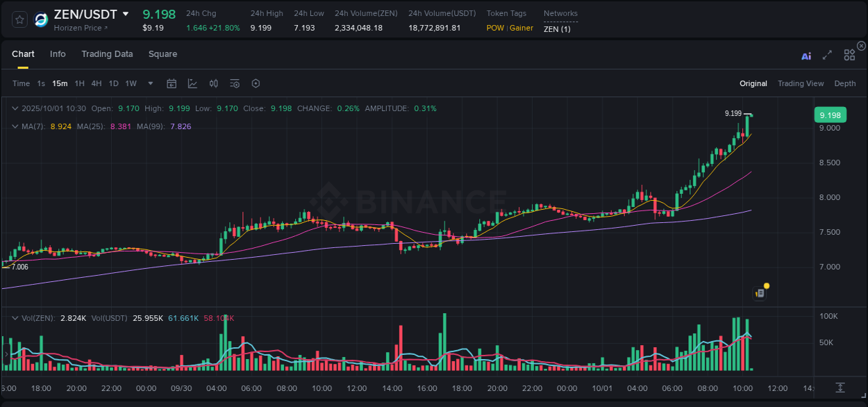Viewport: 868px width, 407px height.
Task: Switch to the Trading Data tab
Action: point(107,53)
